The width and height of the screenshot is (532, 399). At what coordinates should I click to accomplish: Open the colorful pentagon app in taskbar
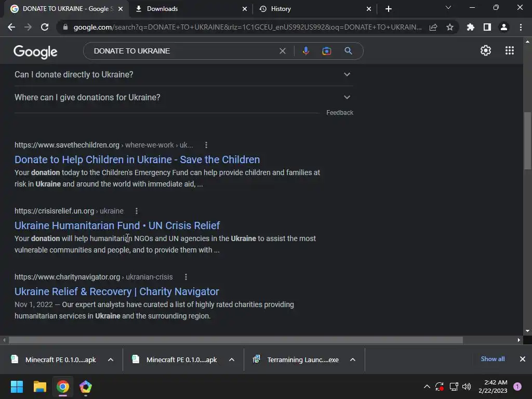(x=86, y=387)
